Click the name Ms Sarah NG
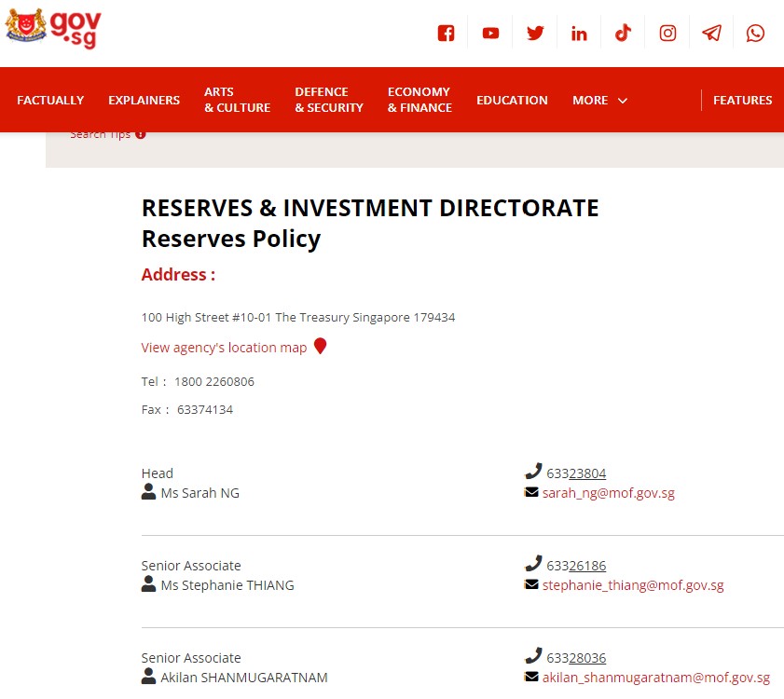Viewport: 784px width, 699px height. point(200,493)
